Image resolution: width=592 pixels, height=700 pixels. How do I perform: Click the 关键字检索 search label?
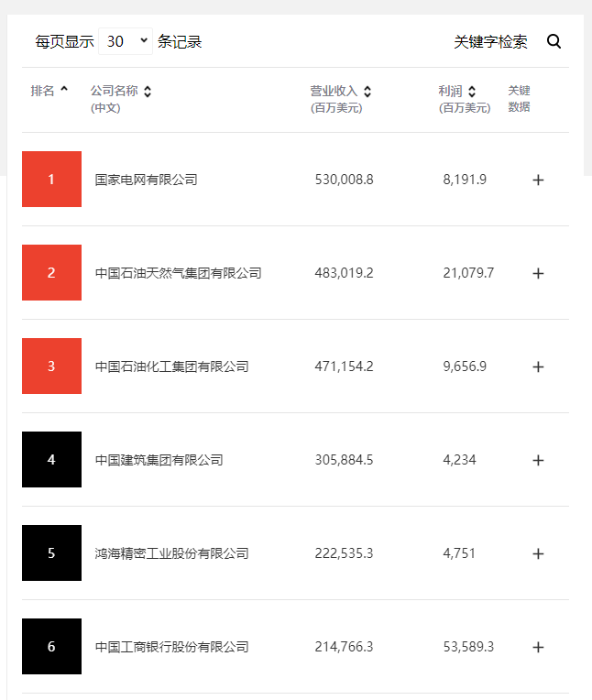pos(490,41)
